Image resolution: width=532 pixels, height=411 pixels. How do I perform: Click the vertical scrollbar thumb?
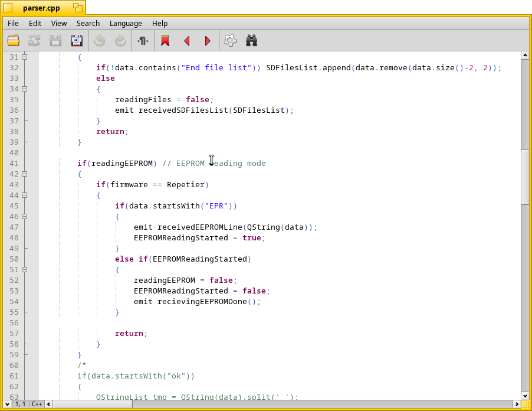point(525,177)
